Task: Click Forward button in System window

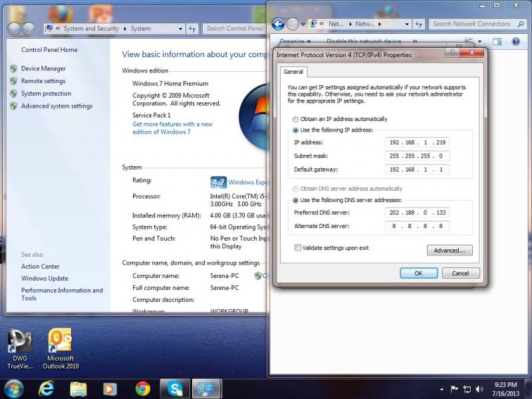Action: [29, 29]
